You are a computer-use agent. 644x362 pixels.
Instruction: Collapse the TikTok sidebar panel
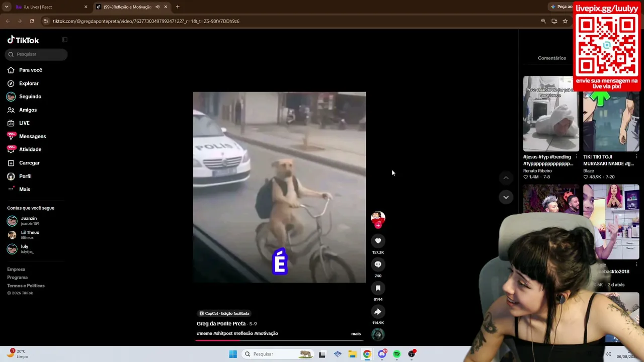pyautogui.click(x=64, y=39)
